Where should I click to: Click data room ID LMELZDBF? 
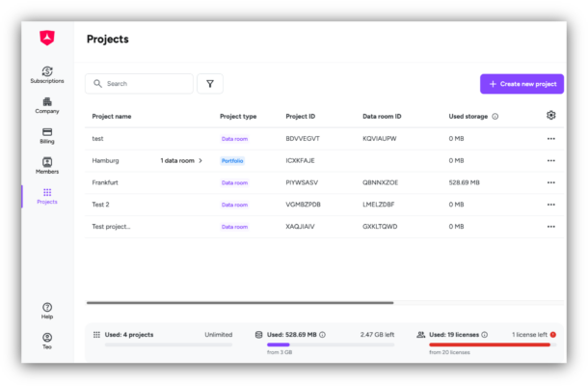point(379,205)
